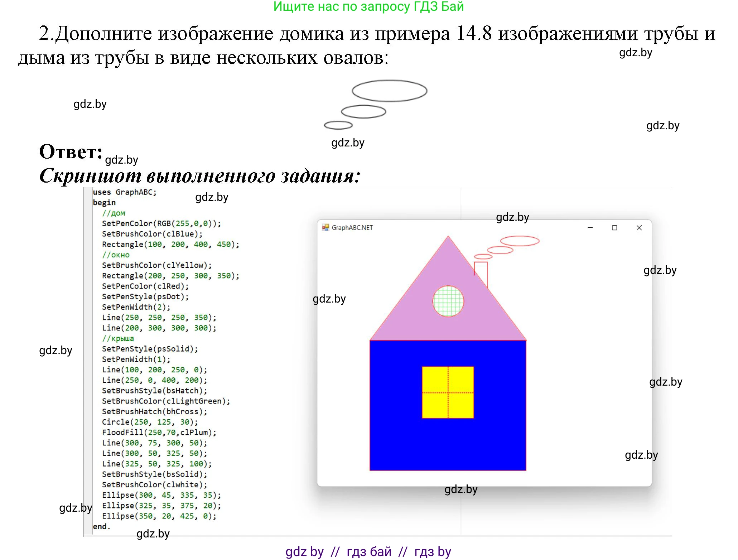Click the purple footer 'gdz by // гдз бай' text
This screenshot has width=738, height=560.
(368, 552)
